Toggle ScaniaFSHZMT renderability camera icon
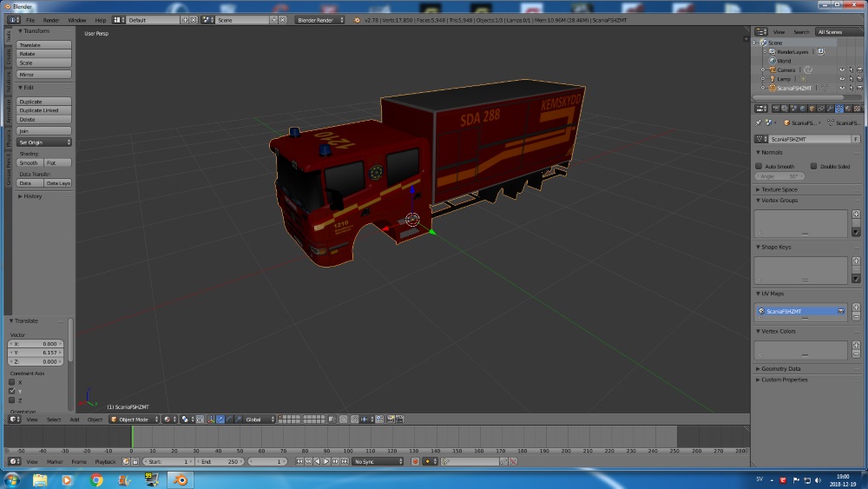Screen dimensions: 868x489 [x=859, y=88]
